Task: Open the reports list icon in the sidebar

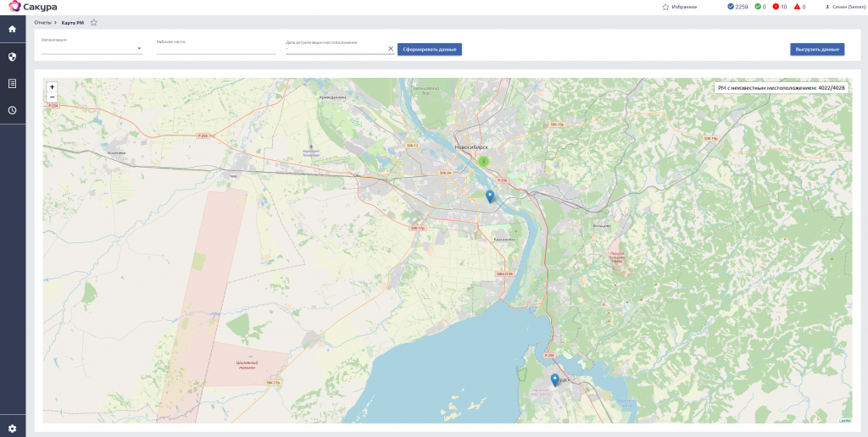Action: (12, 84)
